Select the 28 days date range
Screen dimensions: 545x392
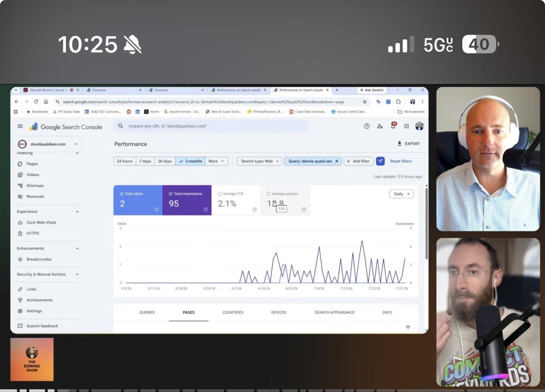pos(164,161)
